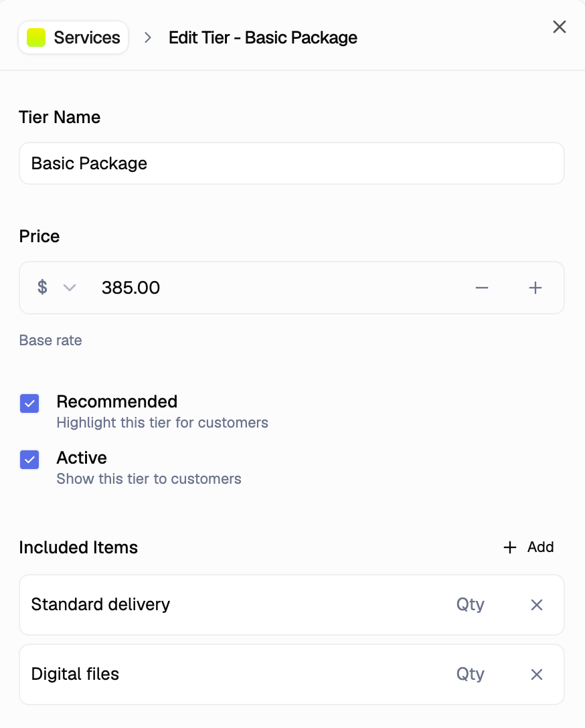Image resolution: width=585 pixels, height=728 pixels.
Task: Open Qty for Standard delivery
Action: (471, 605)
